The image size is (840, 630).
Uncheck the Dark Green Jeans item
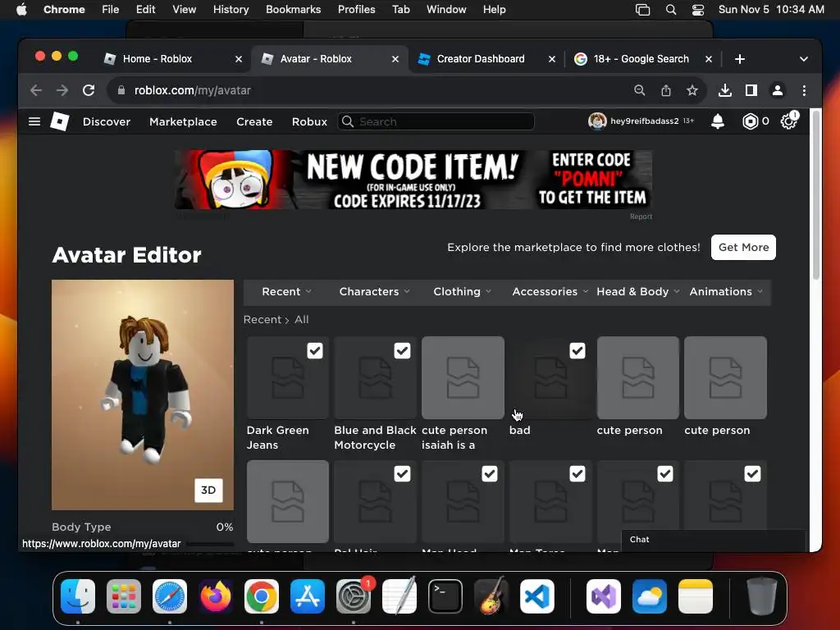[315, 351]
